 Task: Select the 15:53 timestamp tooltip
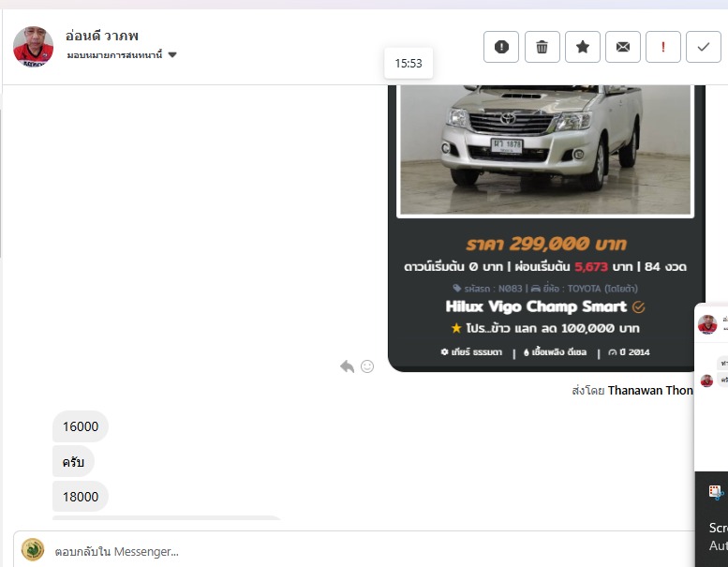tap(409, 63)
